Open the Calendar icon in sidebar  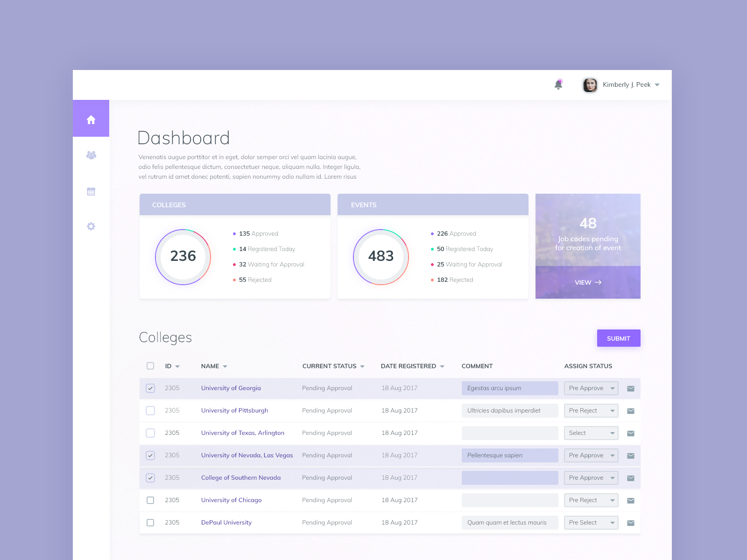pyautogui.click(x=91, y=190)
